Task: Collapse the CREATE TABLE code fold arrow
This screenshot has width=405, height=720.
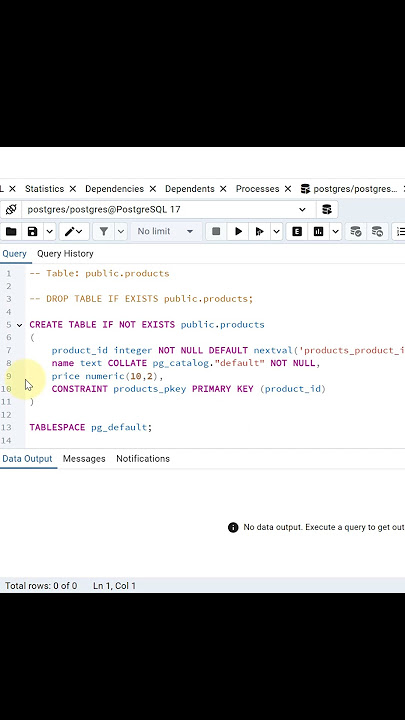Action: tap(19, 325)
